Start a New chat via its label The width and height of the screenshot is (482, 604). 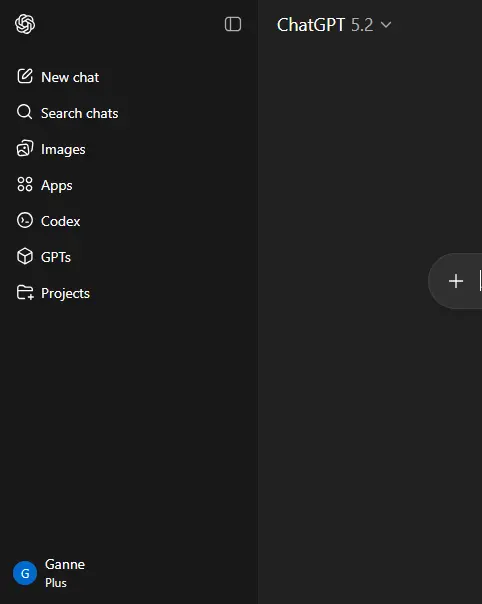70,77
